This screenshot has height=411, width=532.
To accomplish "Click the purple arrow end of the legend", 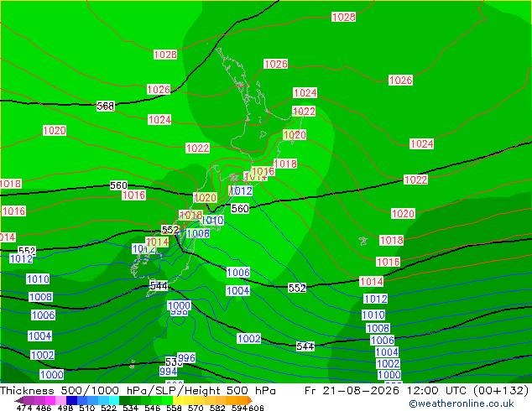I will coord(19,400).
